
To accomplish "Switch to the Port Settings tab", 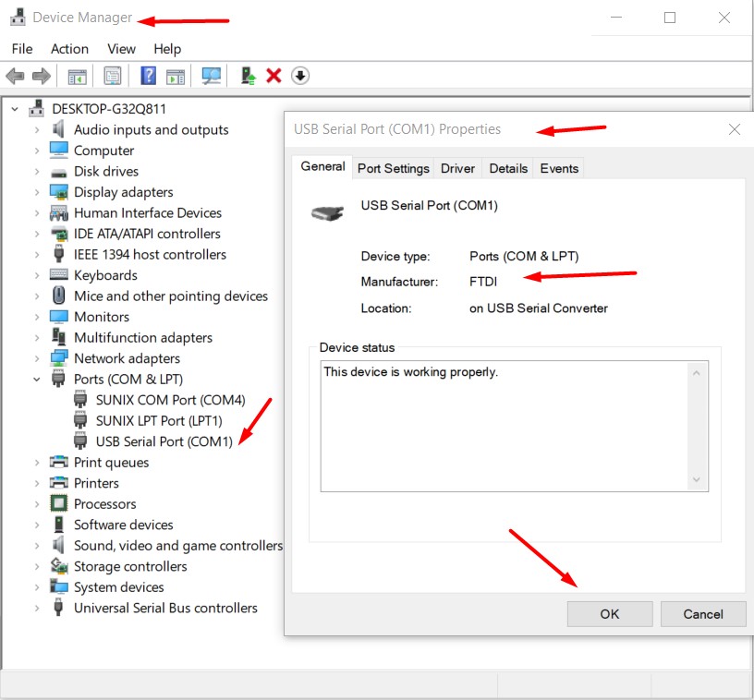I will click(x=393, y=169).
